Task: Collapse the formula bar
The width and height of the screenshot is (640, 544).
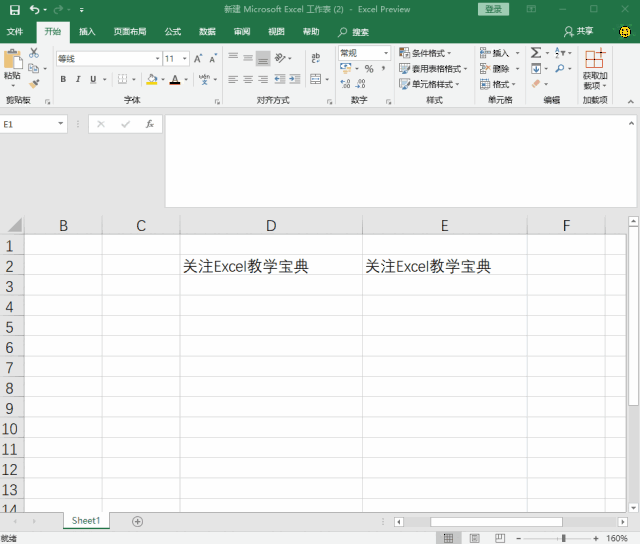Action: tap(631, 123)
